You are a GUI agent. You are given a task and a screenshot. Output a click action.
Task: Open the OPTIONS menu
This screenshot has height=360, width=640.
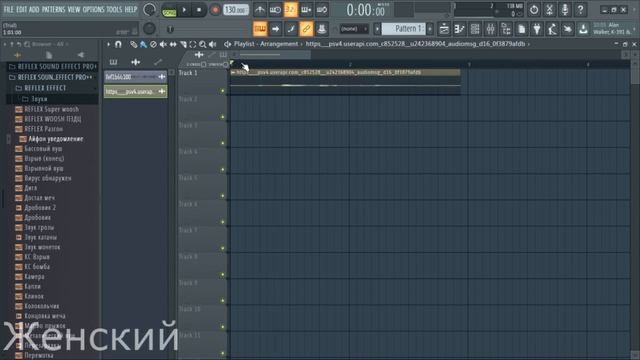tap(93, 9)
